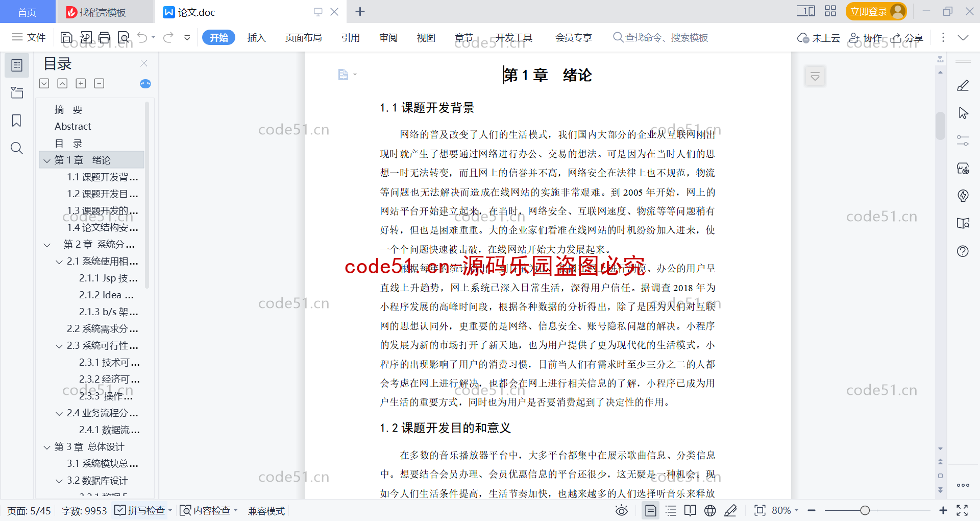
Task: Open the help question mark icon
Action: pyautogui.click(x=963, y=251)
